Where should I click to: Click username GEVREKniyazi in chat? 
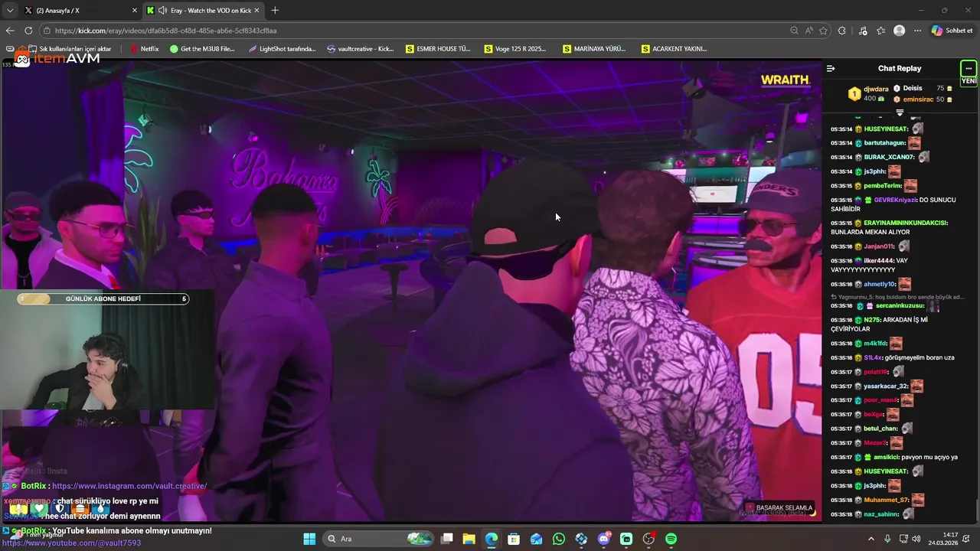point(895,200)
